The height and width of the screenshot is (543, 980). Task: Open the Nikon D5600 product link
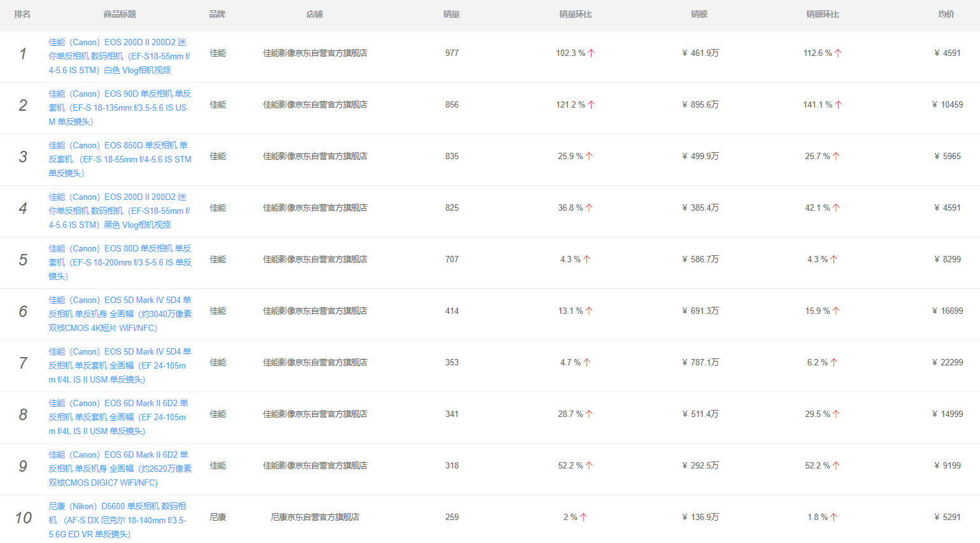(118, 520)
